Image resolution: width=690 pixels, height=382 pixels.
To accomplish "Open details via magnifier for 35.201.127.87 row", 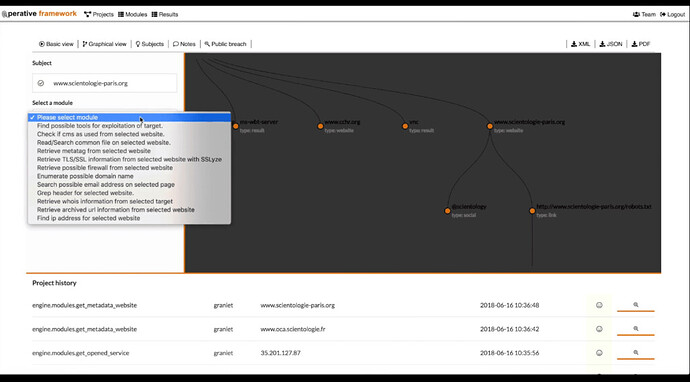I will click(x=635, y=353).
